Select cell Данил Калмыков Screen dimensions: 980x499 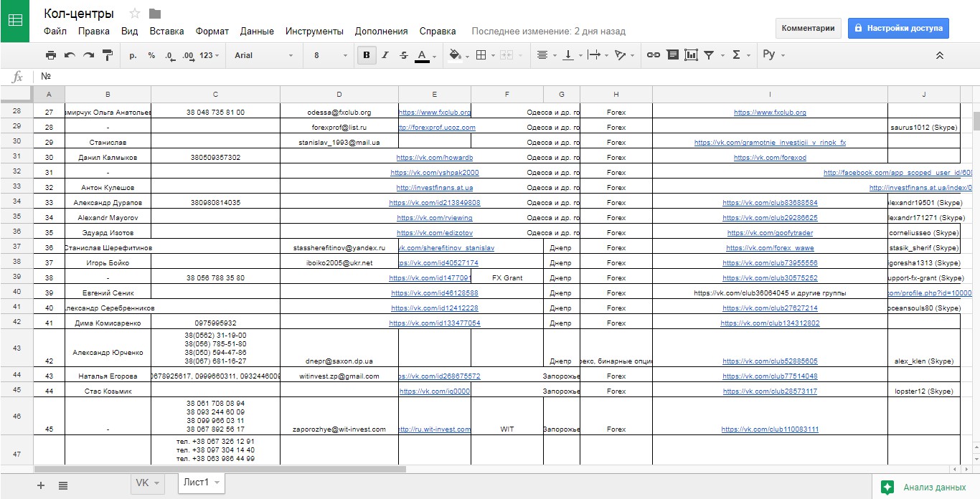(108, 158)
